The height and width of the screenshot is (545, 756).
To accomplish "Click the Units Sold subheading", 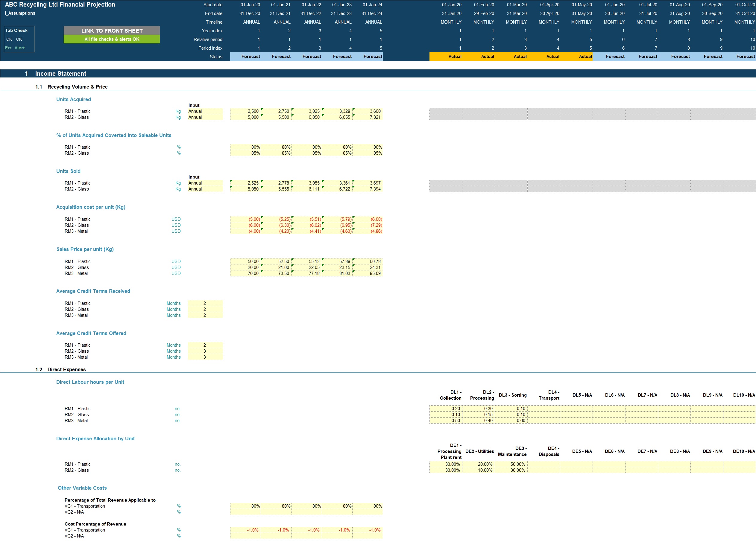I will [68, 171].
